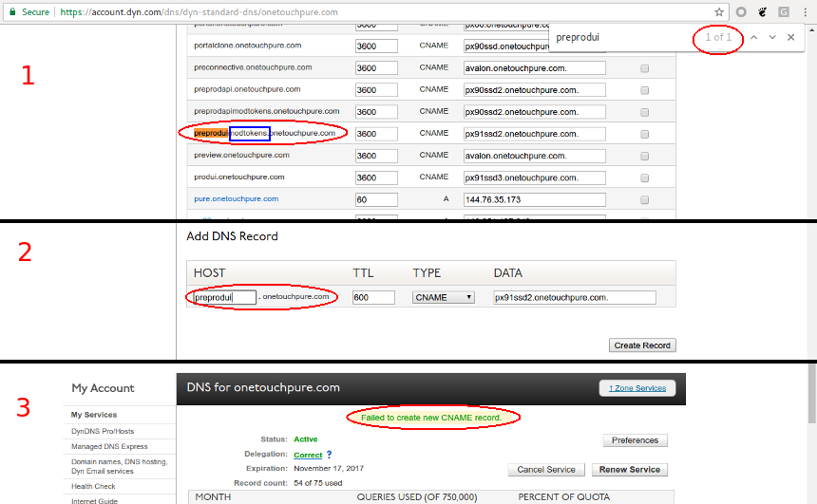The width and height of the screenshot is (817, 504).
Task: Click 'Add DNS Record' heading
Action: [x=233, y=236]
